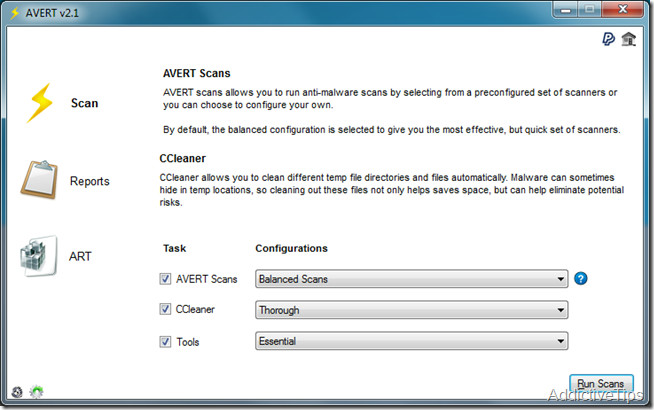Click the AVERT Scans heading text

196,73
